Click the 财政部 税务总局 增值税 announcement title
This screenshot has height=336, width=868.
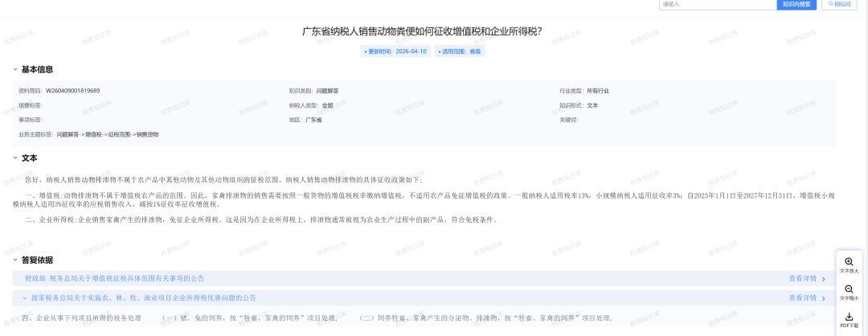[114, 279]
